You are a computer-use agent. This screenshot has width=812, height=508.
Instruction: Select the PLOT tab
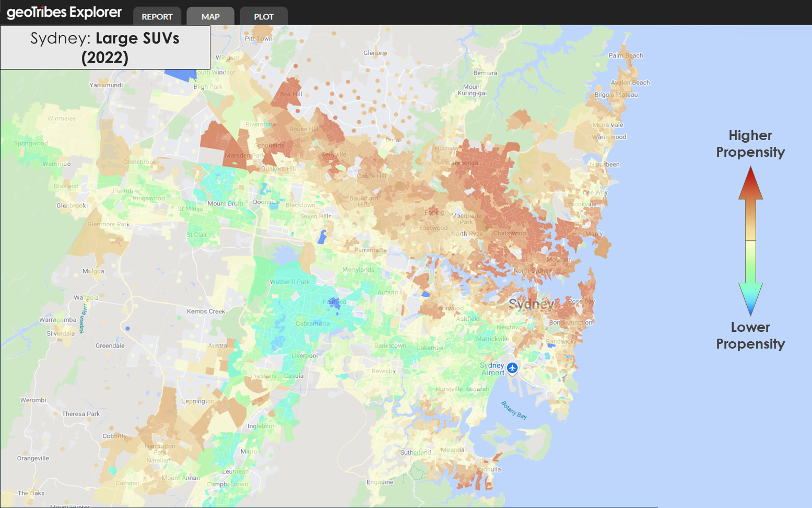click(x=264, y=16)
